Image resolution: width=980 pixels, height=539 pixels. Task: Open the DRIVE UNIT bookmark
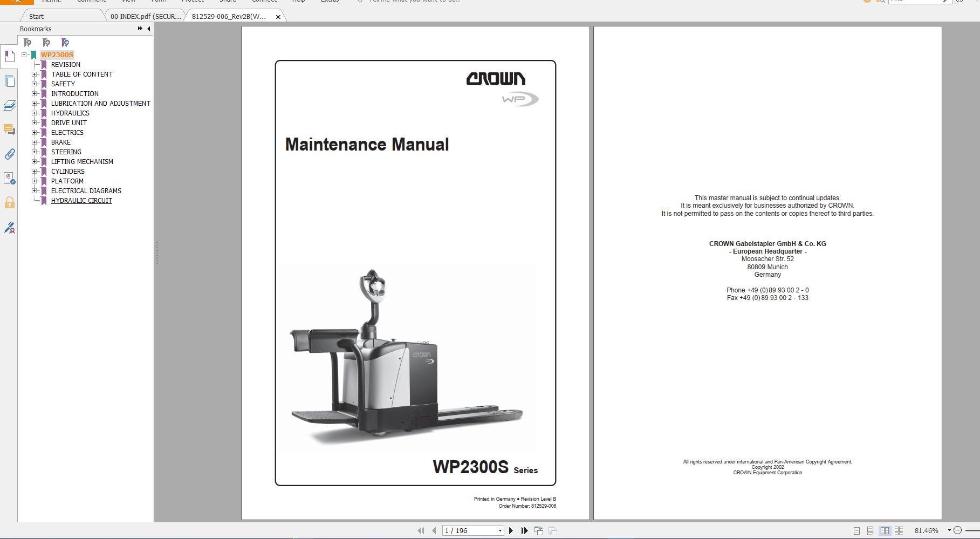pyautogui.click(x=68, y=122)
